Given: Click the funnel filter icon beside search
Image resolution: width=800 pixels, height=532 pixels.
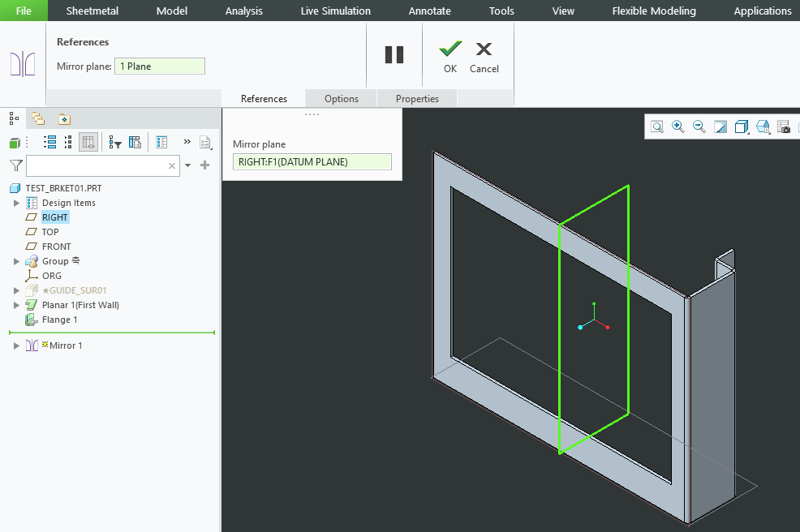Looking at the screenshot, I should [16, 165].
